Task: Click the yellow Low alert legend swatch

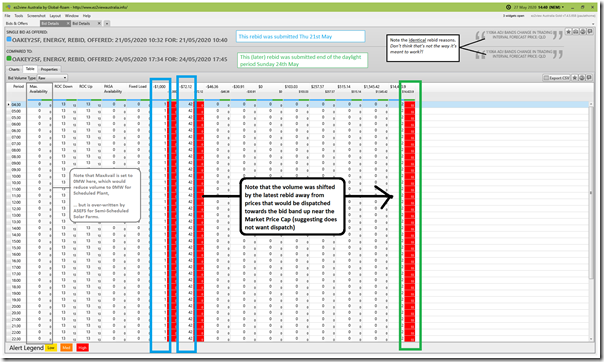Action: [x=51, y=348]
